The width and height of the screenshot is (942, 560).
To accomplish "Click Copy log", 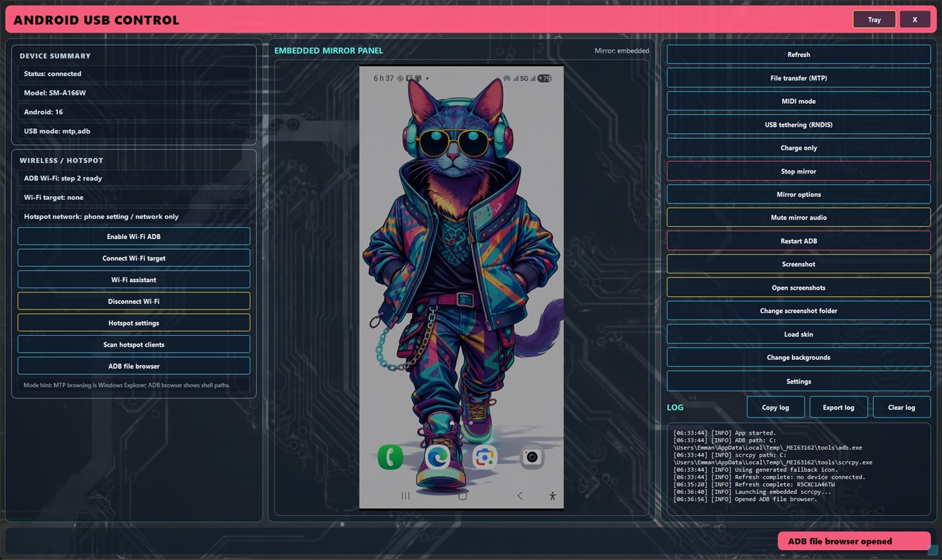I will tap(776, 407).
